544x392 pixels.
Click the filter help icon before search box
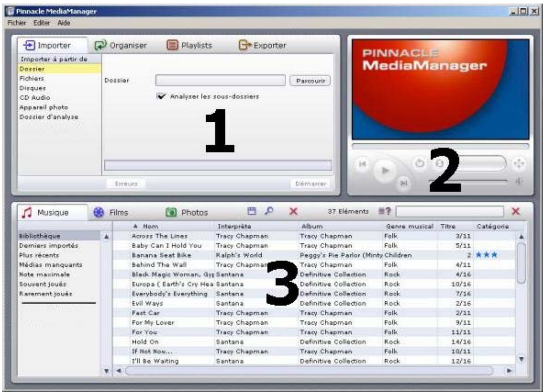tap(386, 212)
